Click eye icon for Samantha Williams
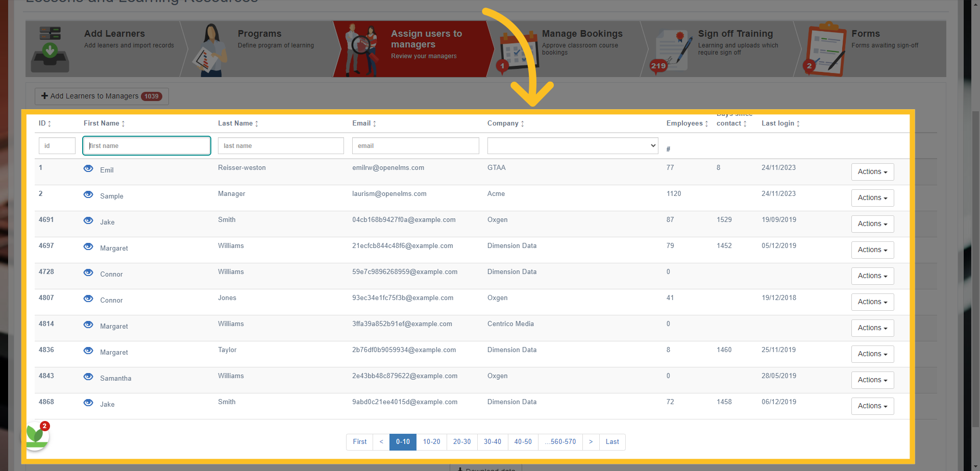The width and height of the screenshot is (980, 471). 88,377
